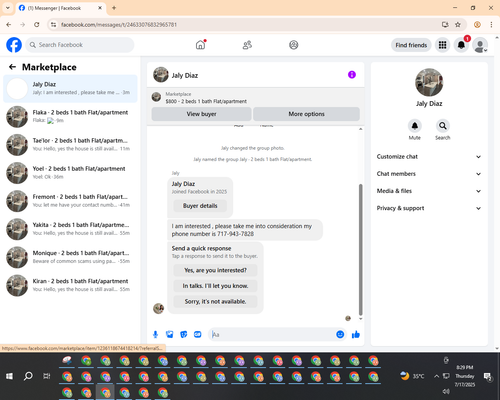The image size is (500, 400).
Task: Open Chrome tab search dropdown
Action: click(x=8, y=8)
